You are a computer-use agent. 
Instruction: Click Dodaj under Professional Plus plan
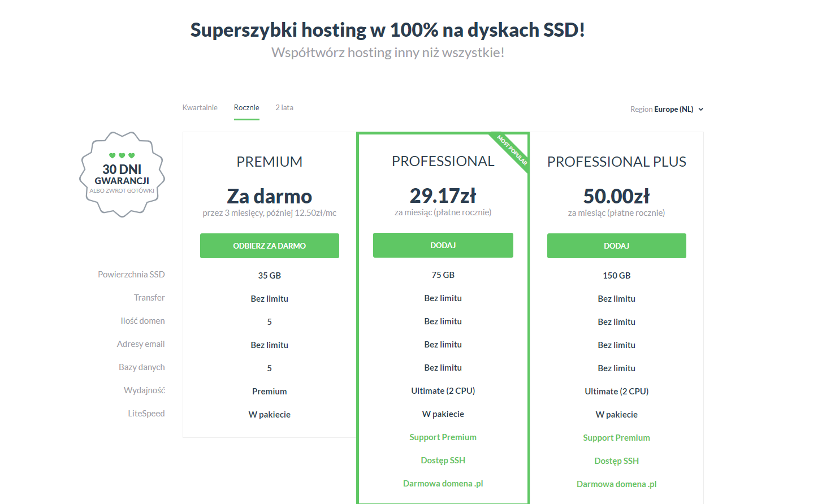(x=616, y=246)
